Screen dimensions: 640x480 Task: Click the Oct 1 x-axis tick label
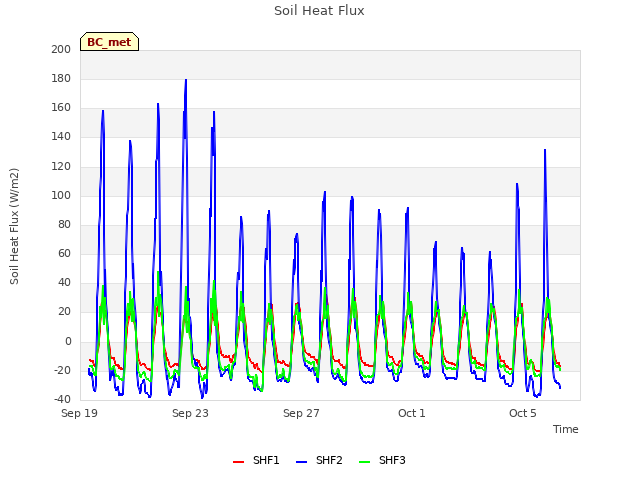pos(412,413)
